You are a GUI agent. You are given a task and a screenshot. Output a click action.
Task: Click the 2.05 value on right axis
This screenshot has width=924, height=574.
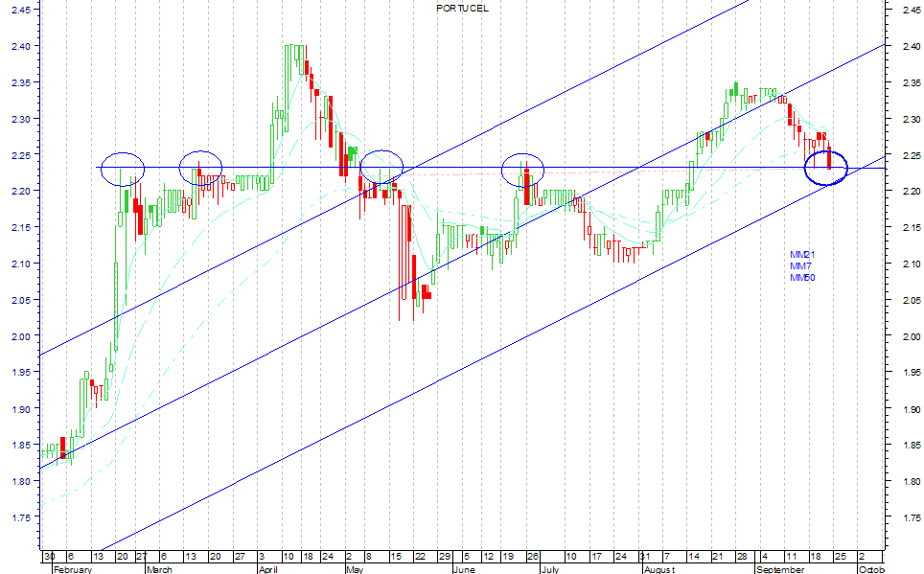[912, 301]
